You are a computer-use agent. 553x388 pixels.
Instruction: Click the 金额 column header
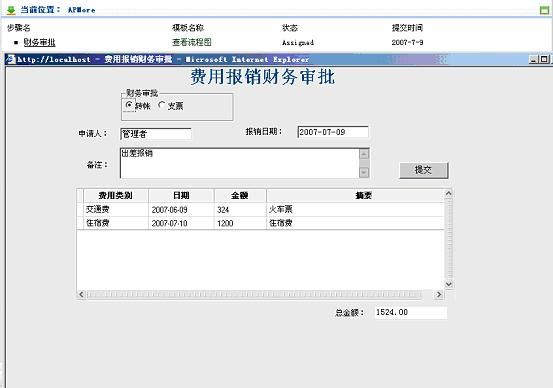click(x=240, y=195)
